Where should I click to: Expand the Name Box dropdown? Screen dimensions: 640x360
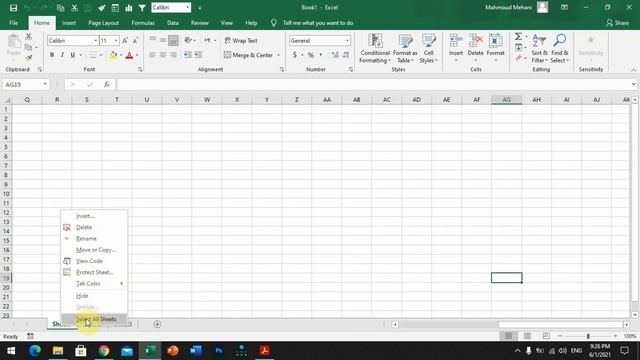point(45,84)
